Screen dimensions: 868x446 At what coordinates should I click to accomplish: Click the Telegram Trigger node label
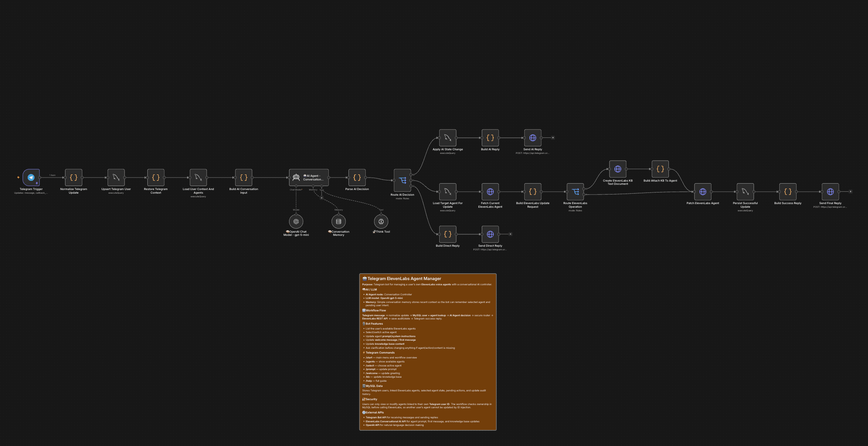point(31,189)
